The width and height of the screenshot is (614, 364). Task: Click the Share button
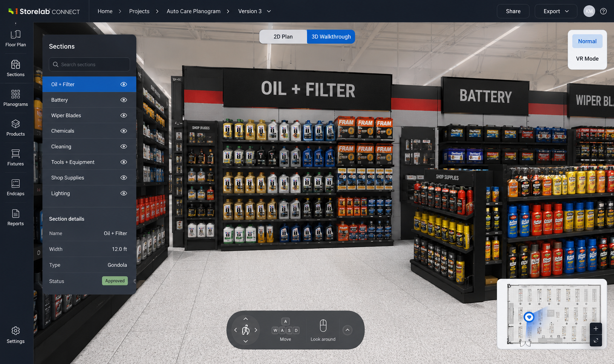513,11
